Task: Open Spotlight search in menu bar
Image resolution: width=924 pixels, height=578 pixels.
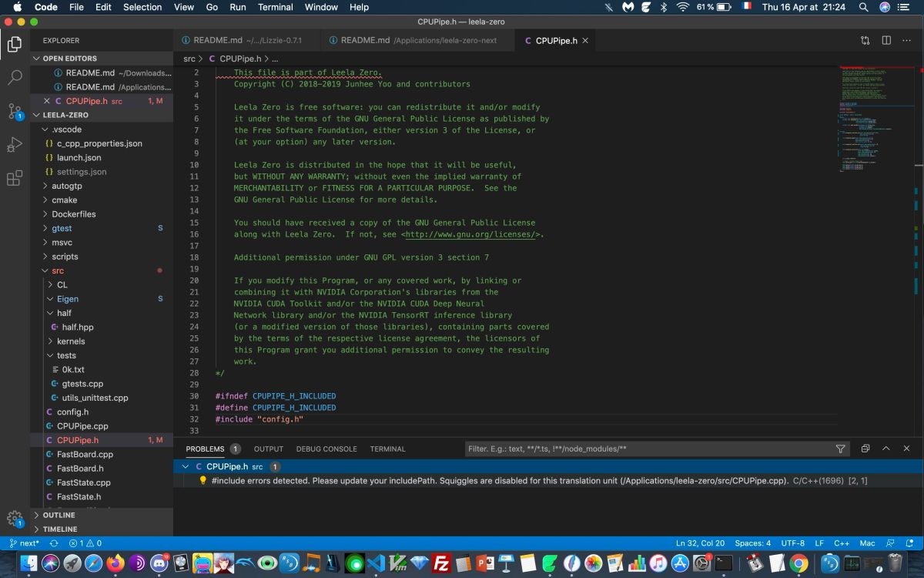Action: pyautogui.click(x=864, y=7)
